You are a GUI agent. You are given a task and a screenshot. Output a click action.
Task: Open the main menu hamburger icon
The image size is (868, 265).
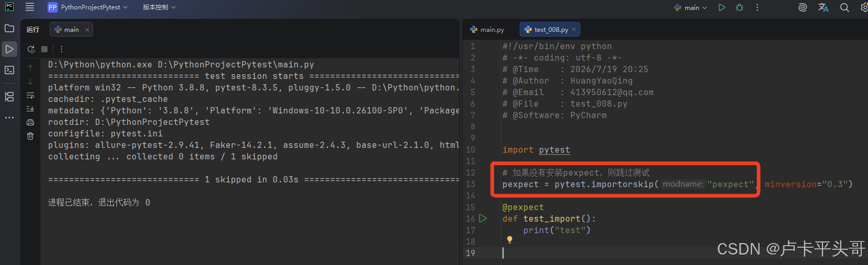tap(30, 7)
